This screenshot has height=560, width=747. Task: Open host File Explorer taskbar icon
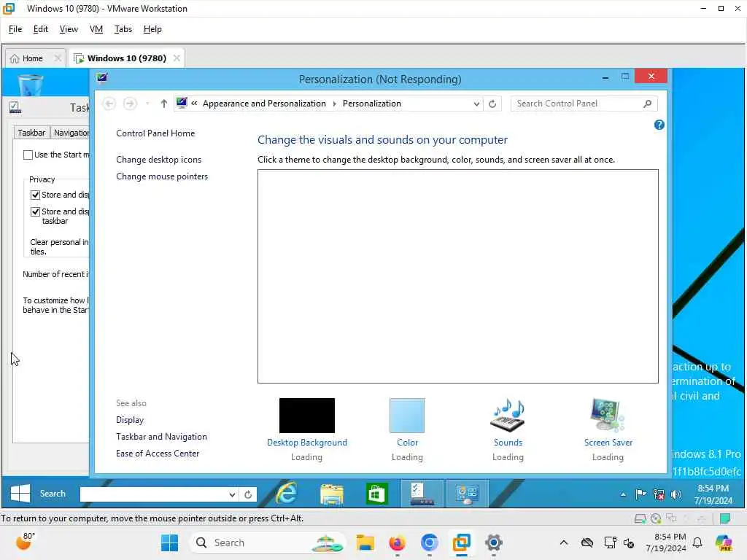365,542
